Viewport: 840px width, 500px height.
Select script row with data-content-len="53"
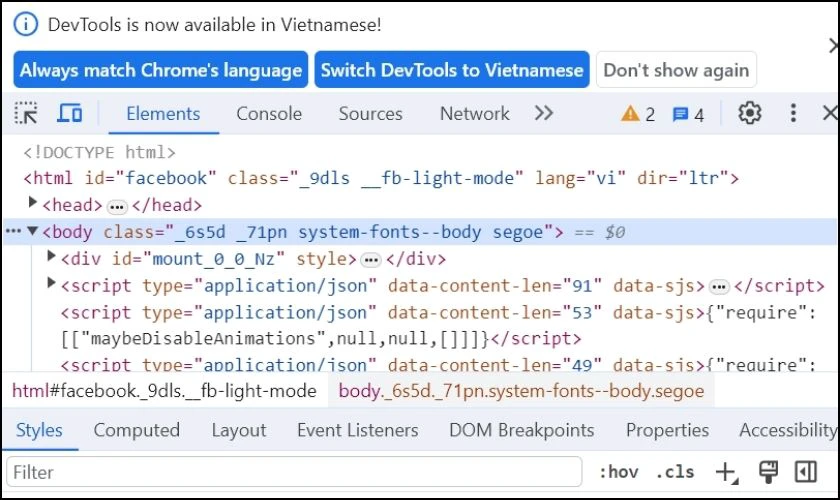pyautogui.click(x=438, y=312)
